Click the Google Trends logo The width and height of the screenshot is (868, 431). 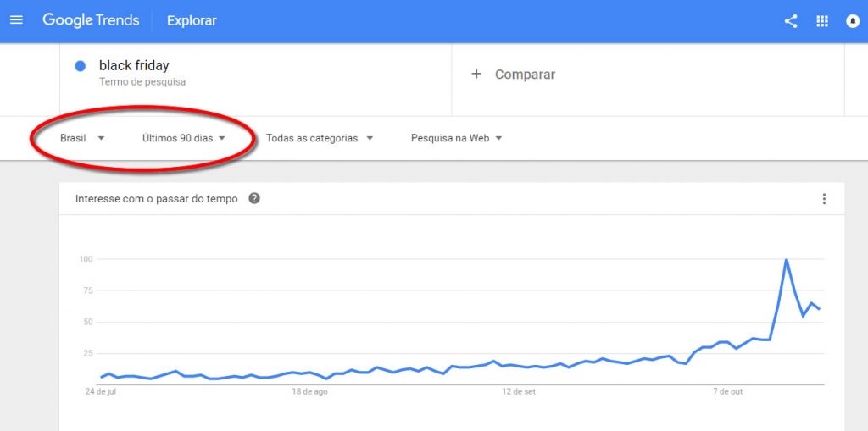(91, 20)
